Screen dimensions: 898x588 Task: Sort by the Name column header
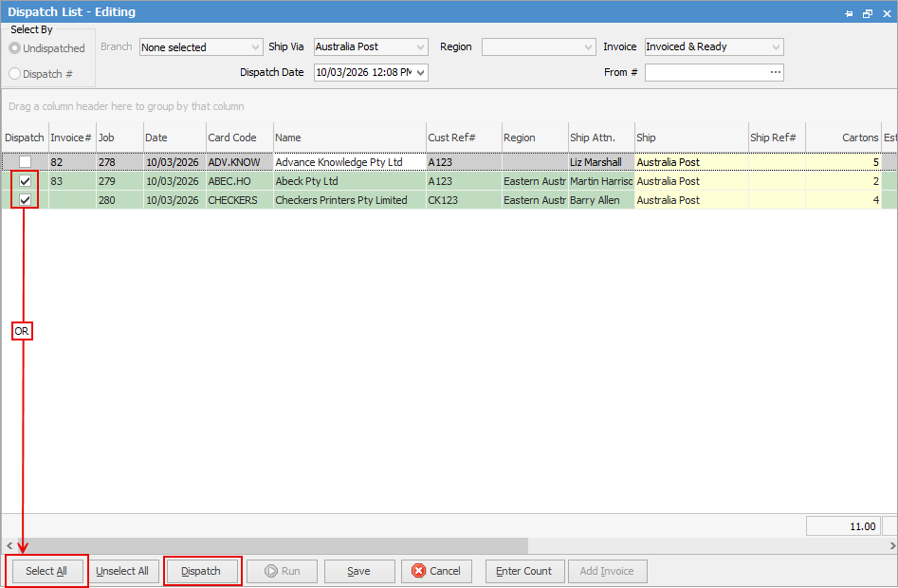[349, 138]
